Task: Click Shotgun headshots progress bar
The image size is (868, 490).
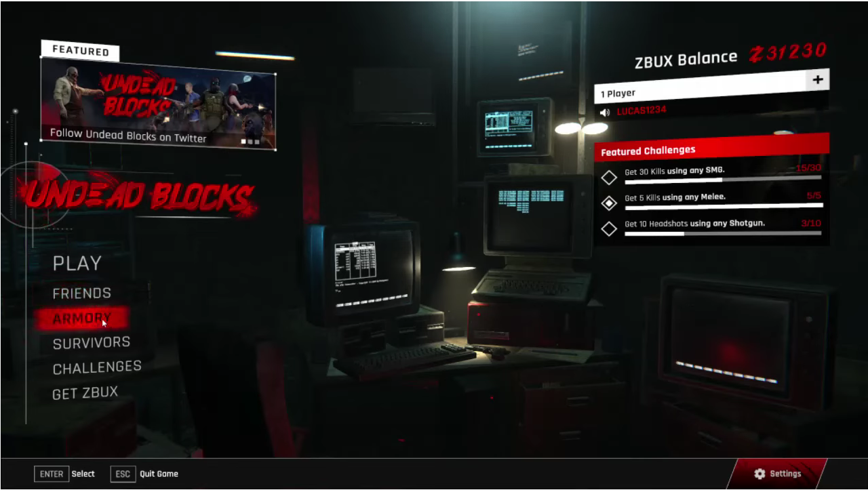Action: click(x=723, y=233)
